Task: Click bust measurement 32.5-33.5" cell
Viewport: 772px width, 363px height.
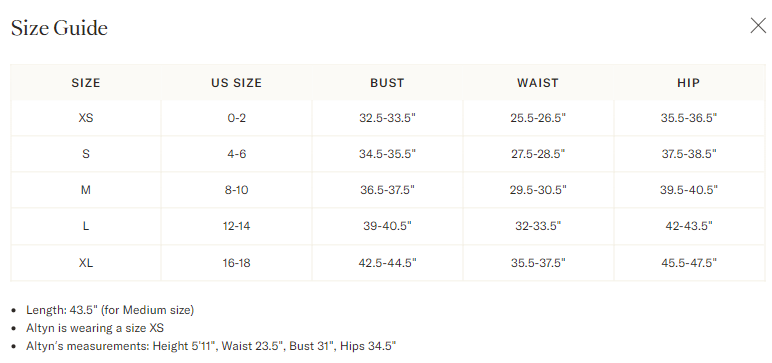Action: pos(387,118)
